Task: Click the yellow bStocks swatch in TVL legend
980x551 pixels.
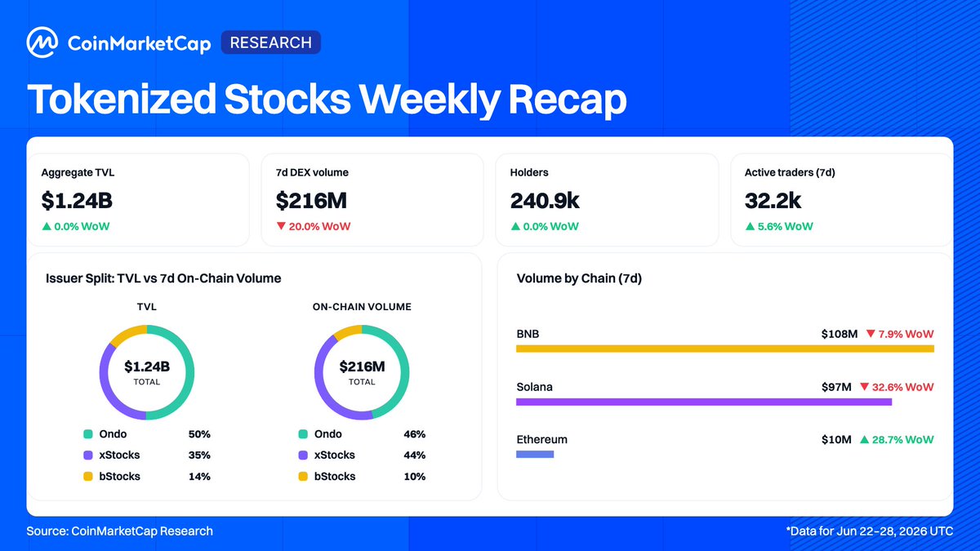Action: pos(87,476)
